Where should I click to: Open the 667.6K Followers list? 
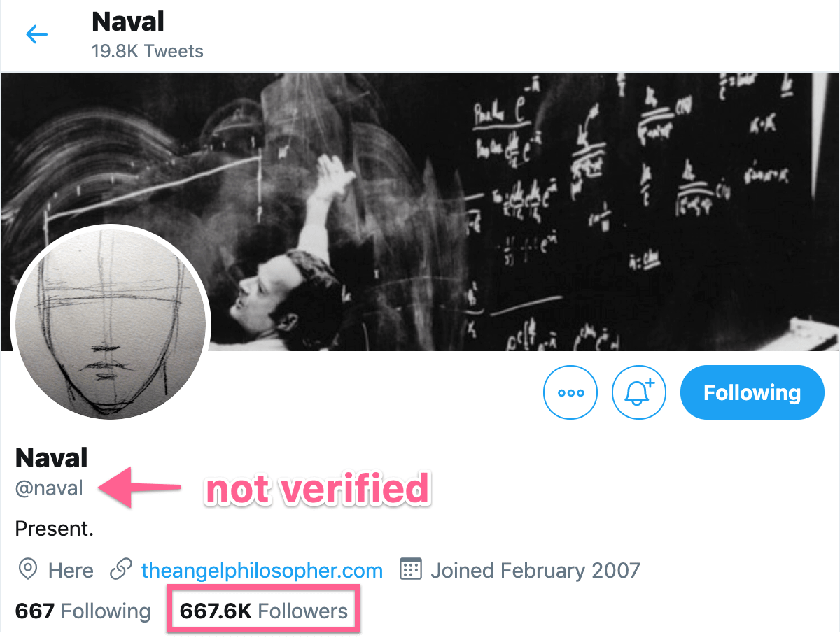coord(264,611)
